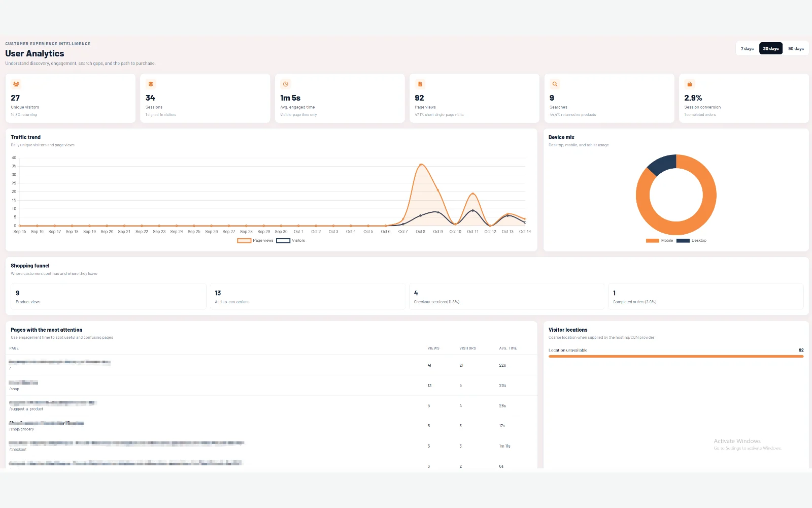812x508 pixels.
Task: Click the Product views funnel card
Action: (x=109, y=297)
